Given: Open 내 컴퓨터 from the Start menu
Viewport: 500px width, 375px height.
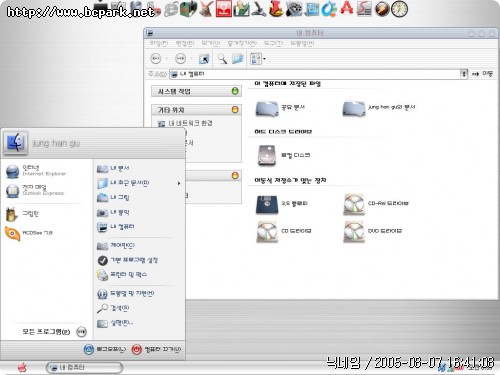Looking at the screenshot, I should 116,227.
